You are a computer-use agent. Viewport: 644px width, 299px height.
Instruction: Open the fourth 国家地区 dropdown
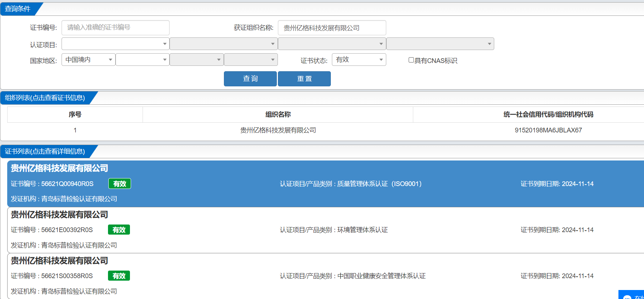point(251,60)
